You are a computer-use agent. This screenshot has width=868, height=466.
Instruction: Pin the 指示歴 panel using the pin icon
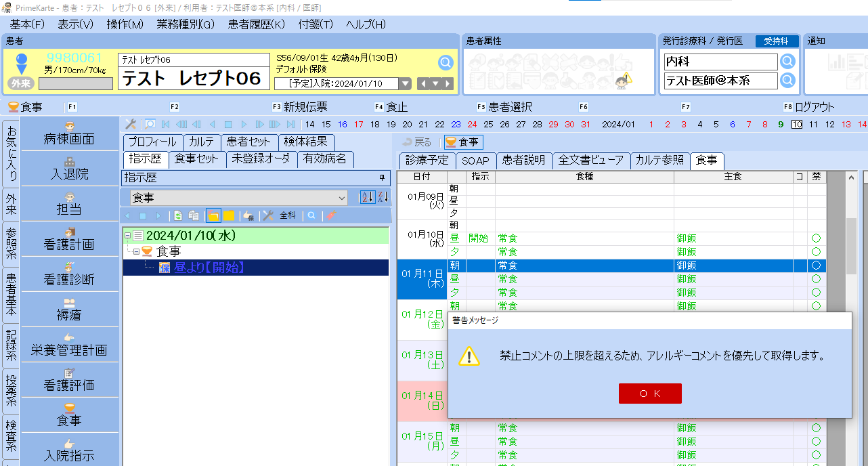pyautogui.click(x=383, y=177)
